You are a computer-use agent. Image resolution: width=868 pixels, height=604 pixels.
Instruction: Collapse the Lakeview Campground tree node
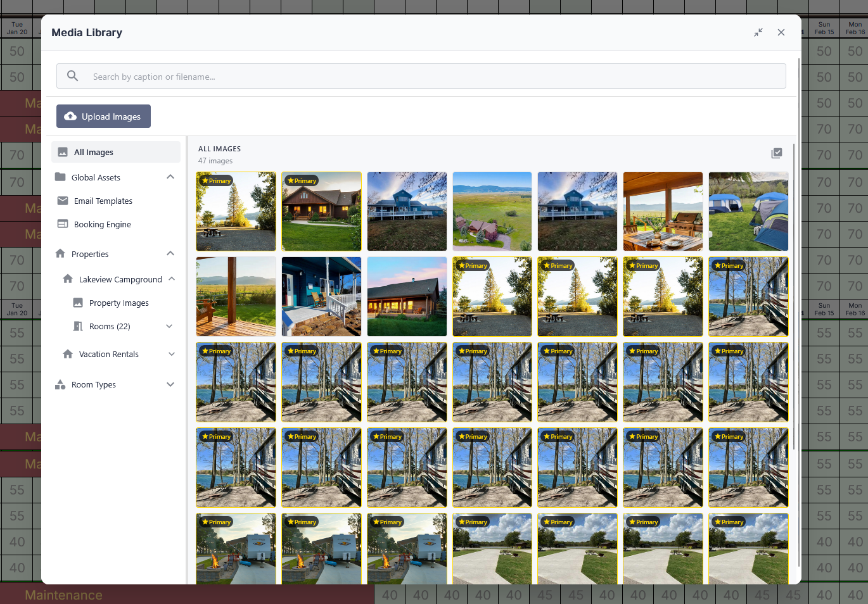pyautogui.click(x=172, y=279)
